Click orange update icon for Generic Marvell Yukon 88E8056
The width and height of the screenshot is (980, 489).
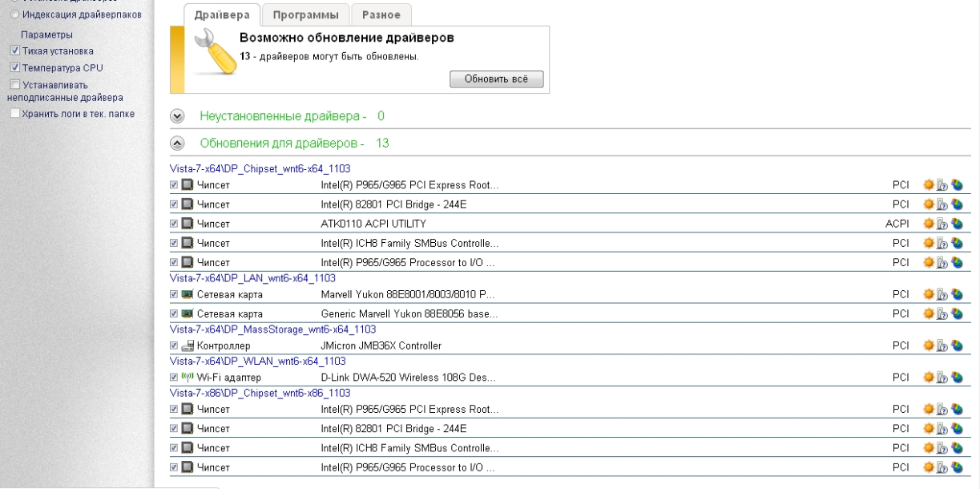pos(929,313)
